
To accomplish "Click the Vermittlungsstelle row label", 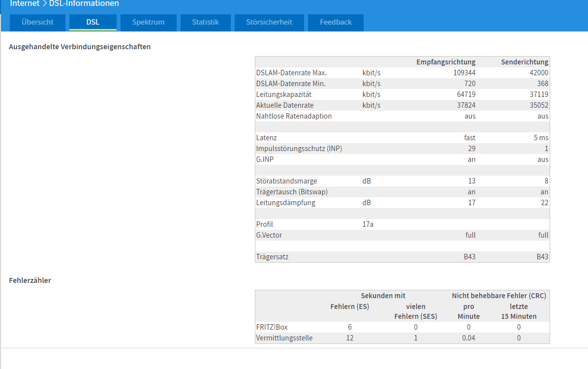I will 284,338.
